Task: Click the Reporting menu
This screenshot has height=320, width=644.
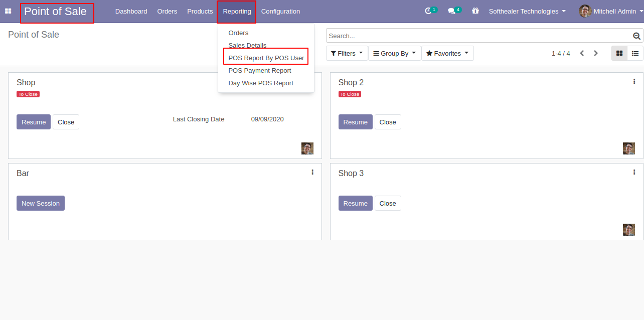Action: 237,11
